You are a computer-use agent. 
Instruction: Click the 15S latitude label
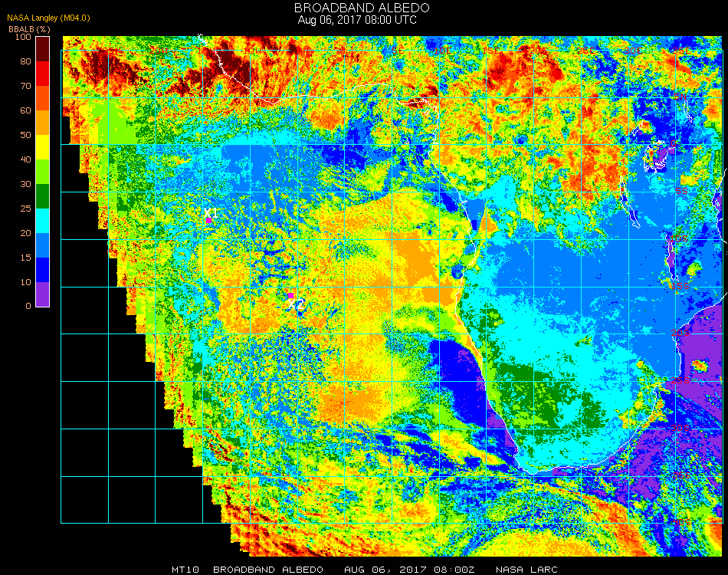pos(680,286)
